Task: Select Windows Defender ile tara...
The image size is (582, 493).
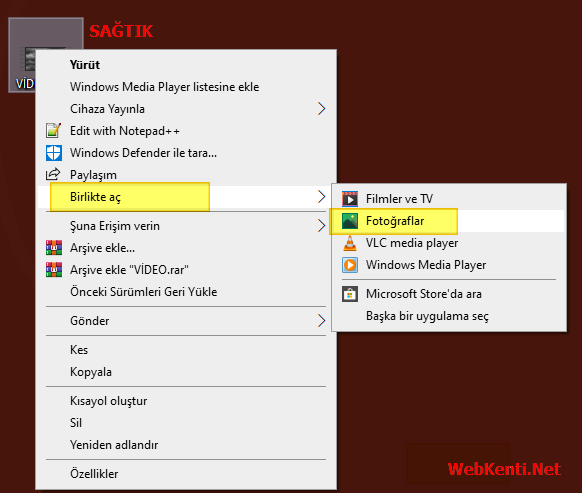Action: coord(186,153)
